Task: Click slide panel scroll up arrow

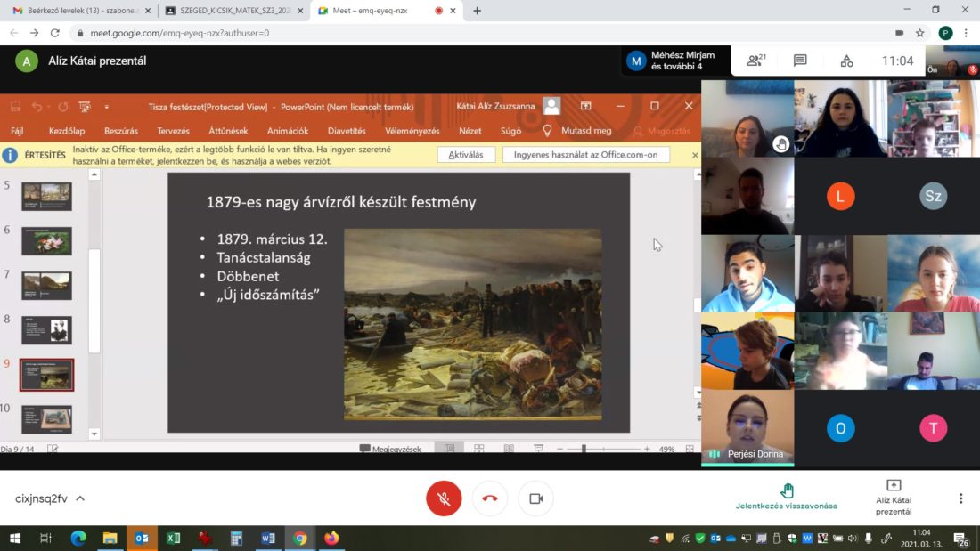Action: [94, 175]
